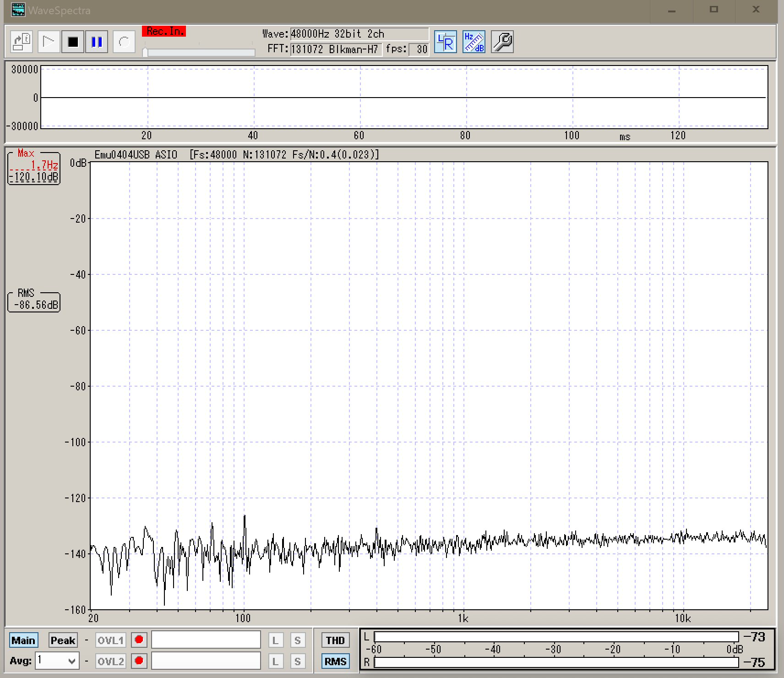Click the R channel level meter bar
The image size is (784, 678).
556,662
